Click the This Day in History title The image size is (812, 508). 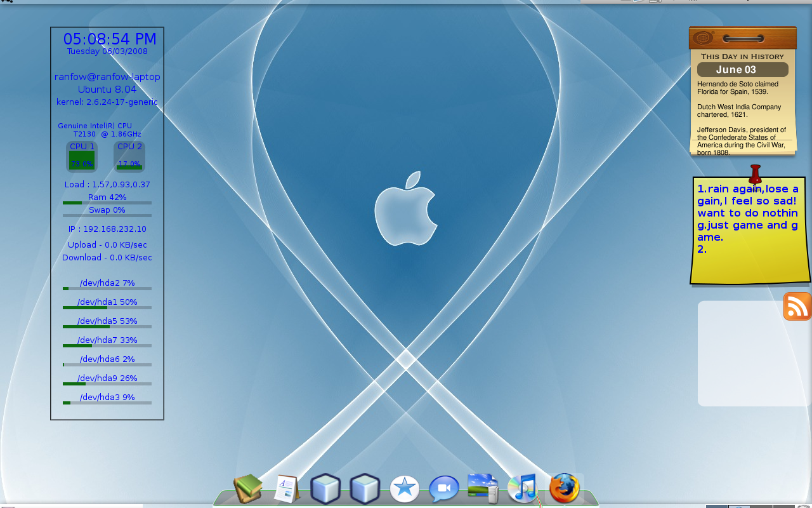742,57
